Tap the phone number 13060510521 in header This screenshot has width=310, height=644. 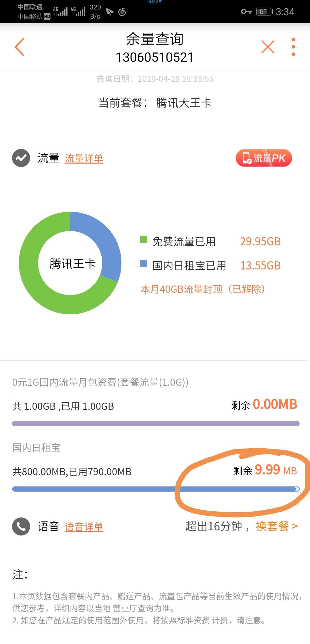[154, 57]
